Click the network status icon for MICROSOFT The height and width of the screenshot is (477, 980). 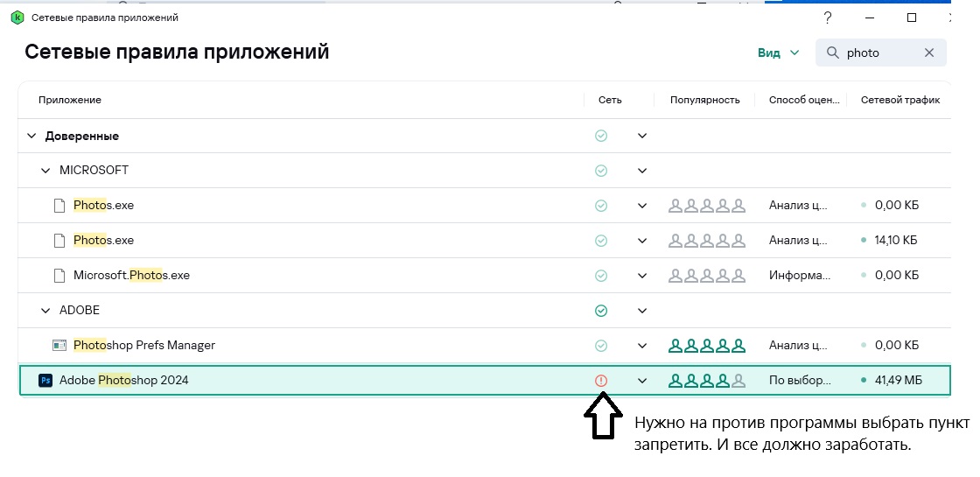(x=601, y=170)
